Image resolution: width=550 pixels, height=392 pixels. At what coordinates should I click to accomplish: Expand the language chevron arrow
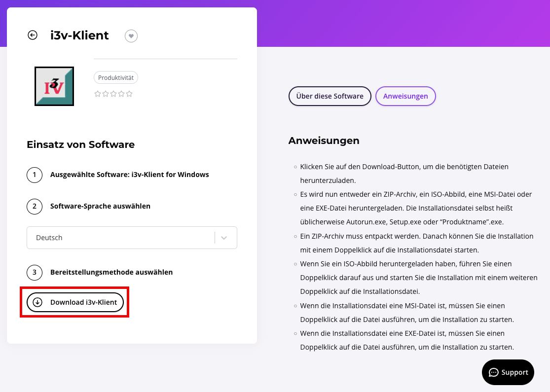point(224,238)
